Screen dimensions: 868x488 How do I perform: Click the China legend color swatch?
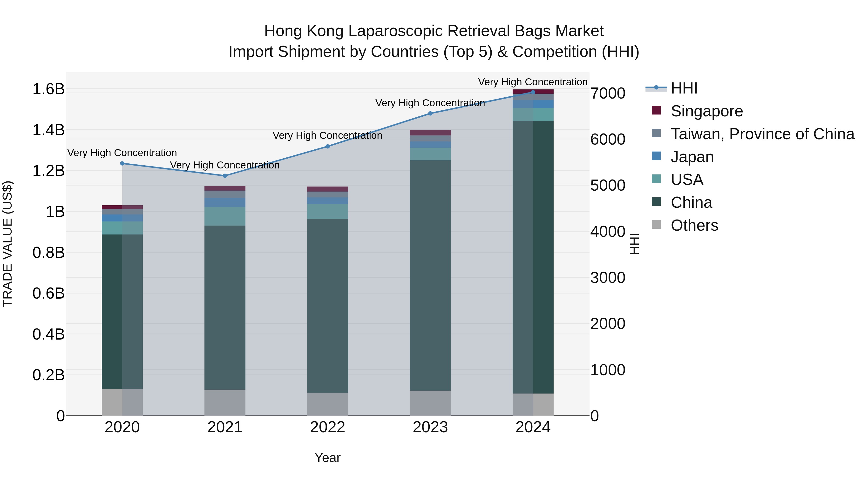pyautogui.click(x=656, y=201)
